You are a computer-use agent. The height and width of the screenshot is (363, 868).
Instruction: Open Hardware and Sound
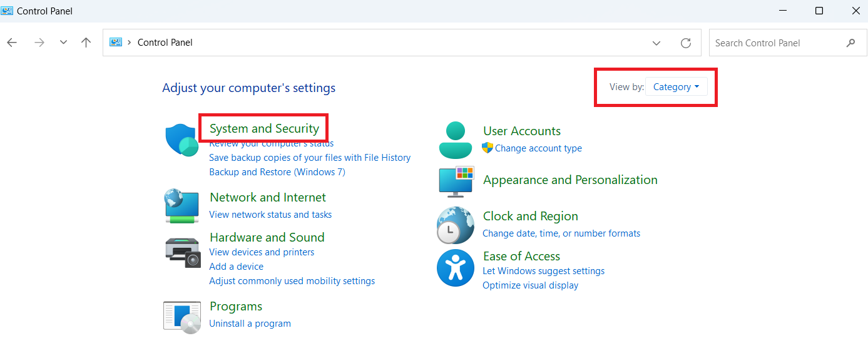pos(267,237)
